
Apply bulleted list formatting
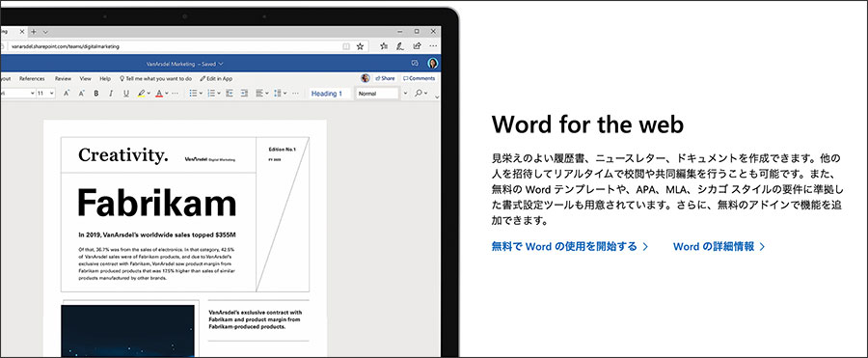[193, 94]
